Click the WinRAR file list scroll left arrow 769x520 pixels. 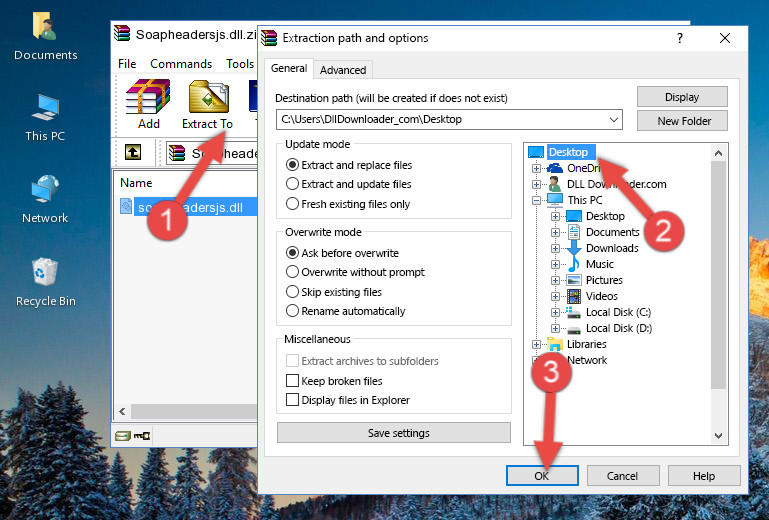(x=123, y=411)
